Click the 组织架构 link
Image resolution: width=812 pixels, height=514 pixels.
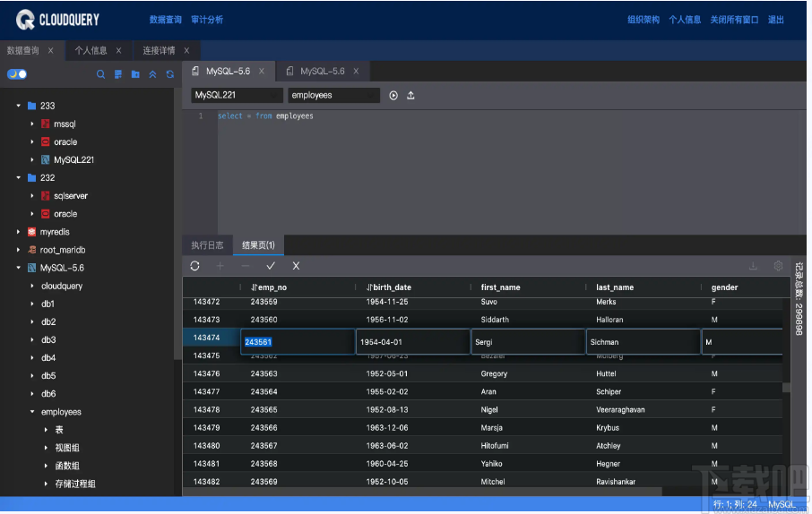point(644,20)
